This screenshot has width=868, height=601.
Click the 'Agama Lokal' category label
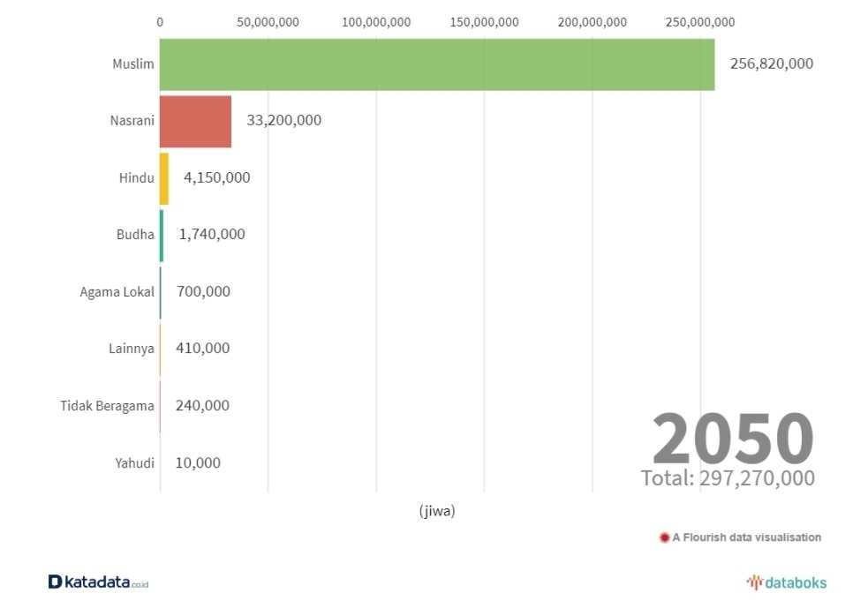(x=117, y=292)
